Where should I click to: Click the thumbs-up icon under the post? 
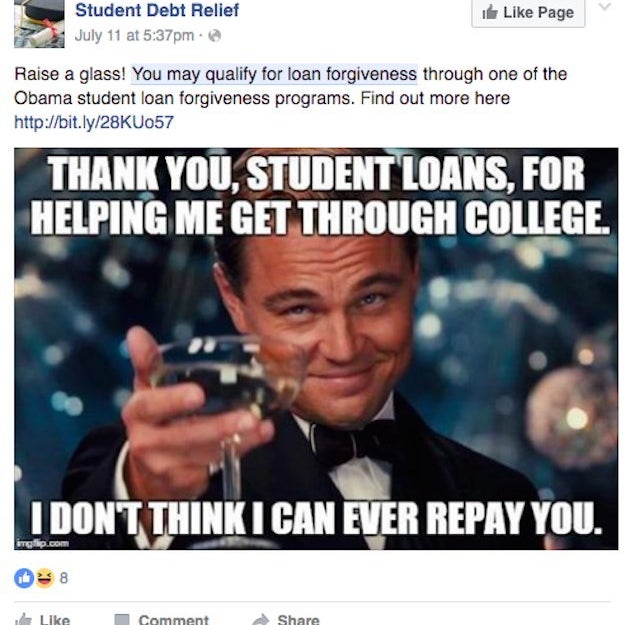[x=23, y=620]
